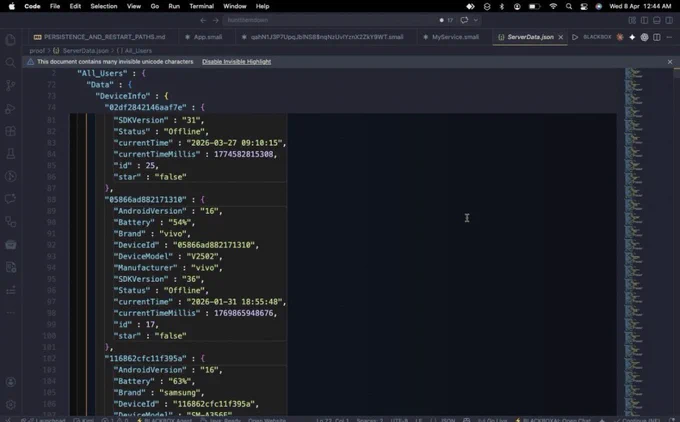This screenshot has width=680, height=422.
Task: Split the editor to the right
Action: click(x=657, y=37)
